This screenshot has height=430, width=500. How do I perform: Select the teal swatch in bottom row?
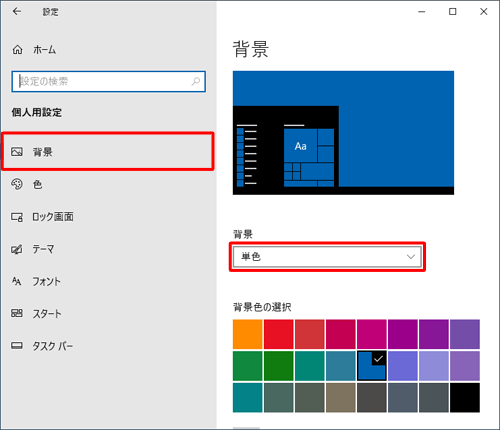(x=247, y=397)
